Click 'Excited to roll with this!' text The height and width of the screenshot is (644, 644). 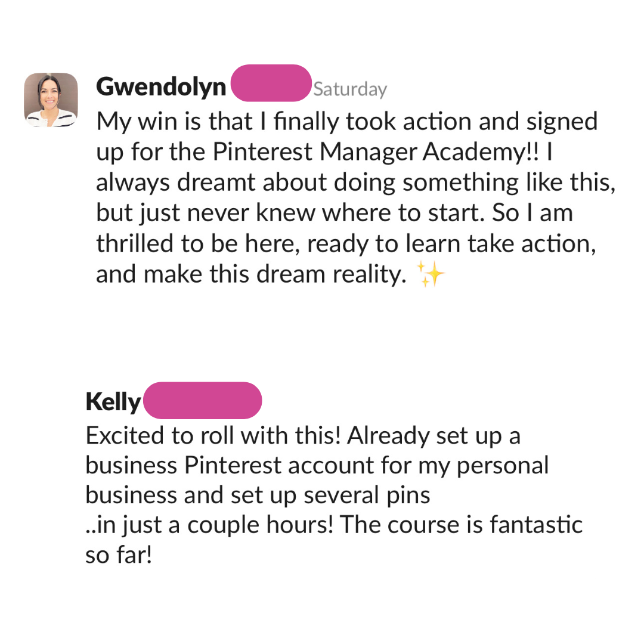click(213, 435)
